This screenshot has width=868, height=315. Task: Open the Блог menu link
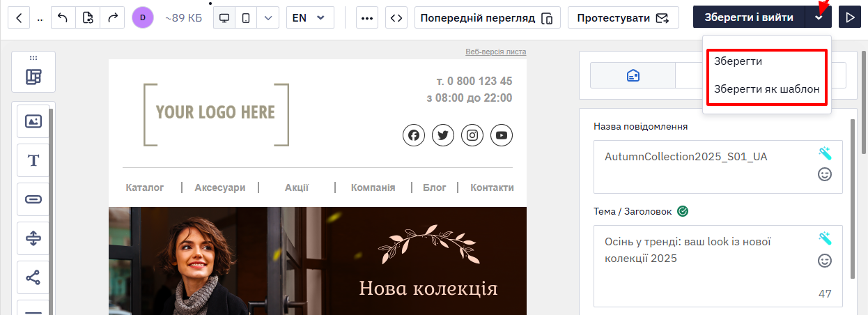pos(435,187)
